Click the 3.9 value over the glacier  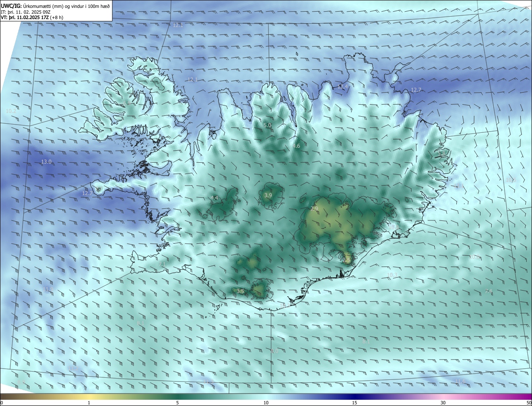[x=268, y=195]
